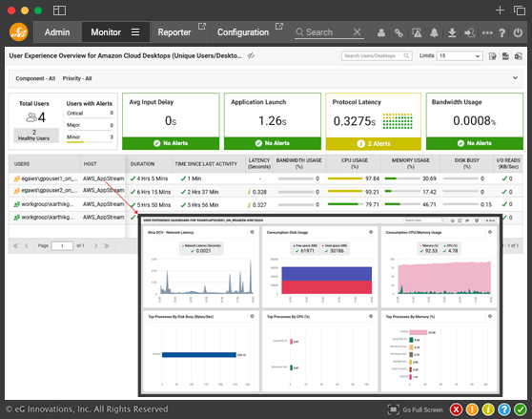Sort by the DURATION column header
Image resolution: width=532 pixels, height=419 pixels.
coord(142,164)
